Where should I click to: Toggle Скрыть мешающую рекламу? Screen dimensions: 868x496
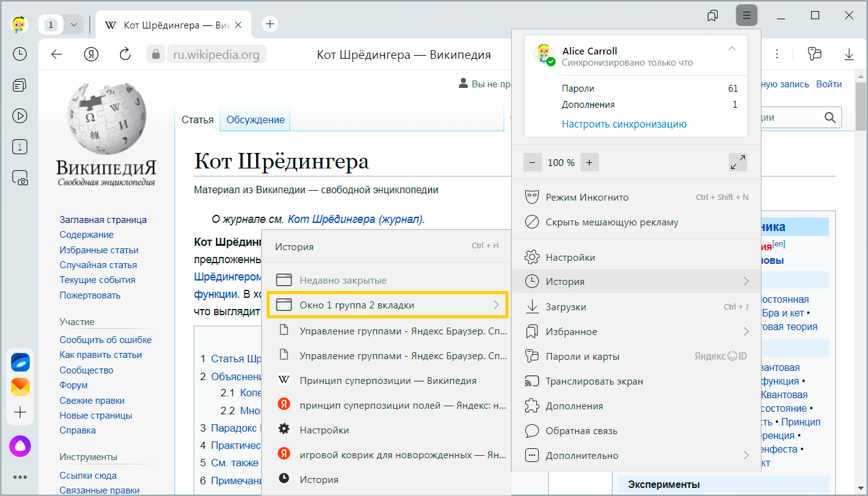tap(612, 222)
